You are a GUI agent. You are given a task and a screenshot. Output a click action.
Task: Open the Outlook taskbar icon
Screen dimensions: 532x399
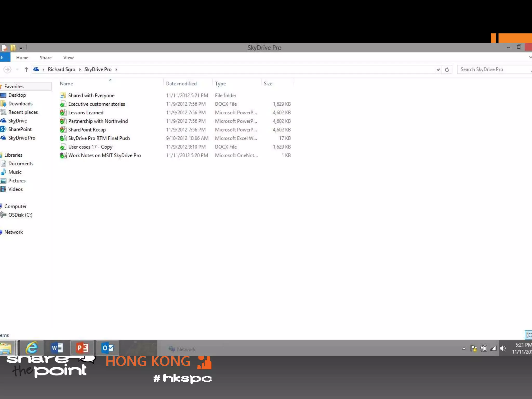[x=108, y=348]
